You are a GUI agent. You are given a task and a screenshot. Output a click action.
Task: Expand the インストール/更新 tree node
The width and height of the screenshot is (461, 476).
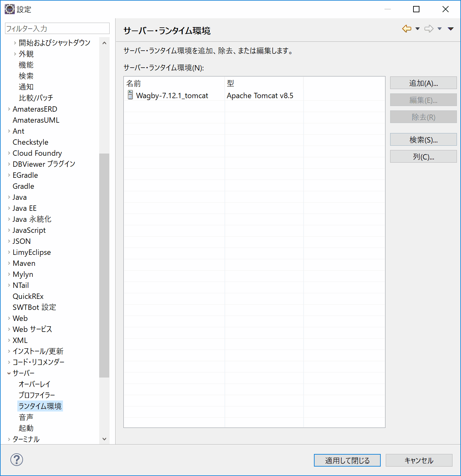coord(9,351)
